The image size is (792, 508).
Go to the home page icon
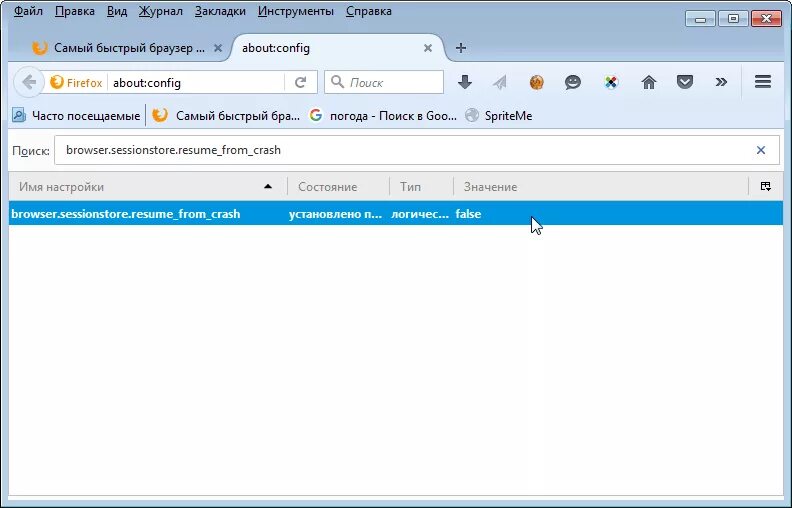[x=649, y=82]
